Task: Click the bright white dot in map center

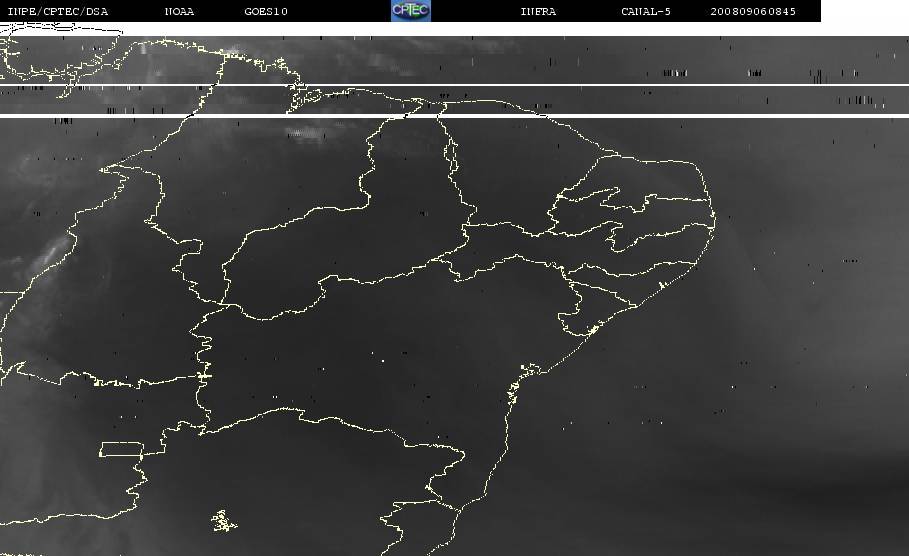Action: coord(384,358)
